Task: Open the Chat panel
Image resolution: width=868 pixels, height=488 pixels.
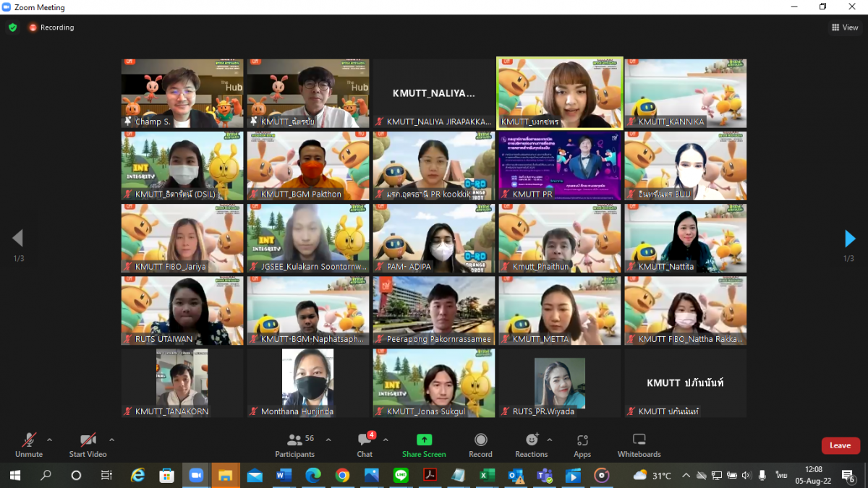Action: click(365, 445)
